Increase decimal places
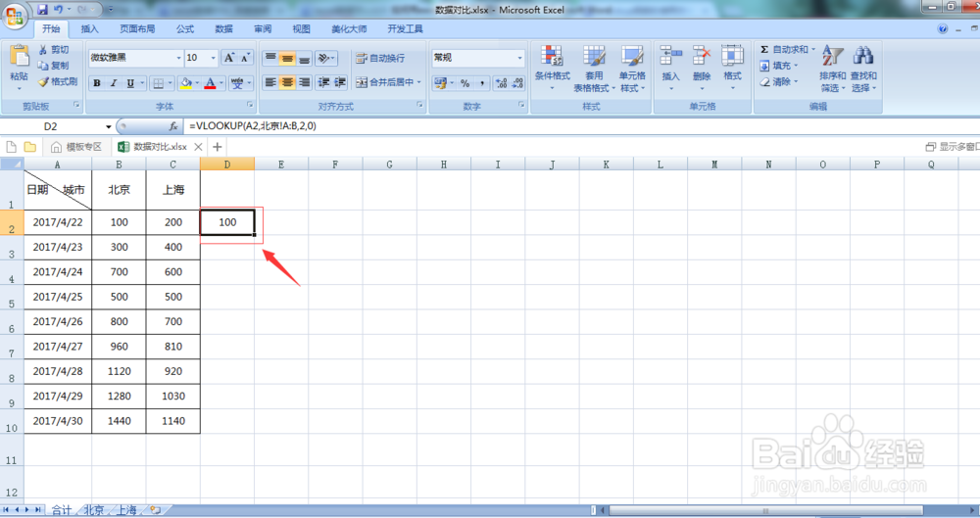This screenshot has width=980, height=518. coord(501,82)
